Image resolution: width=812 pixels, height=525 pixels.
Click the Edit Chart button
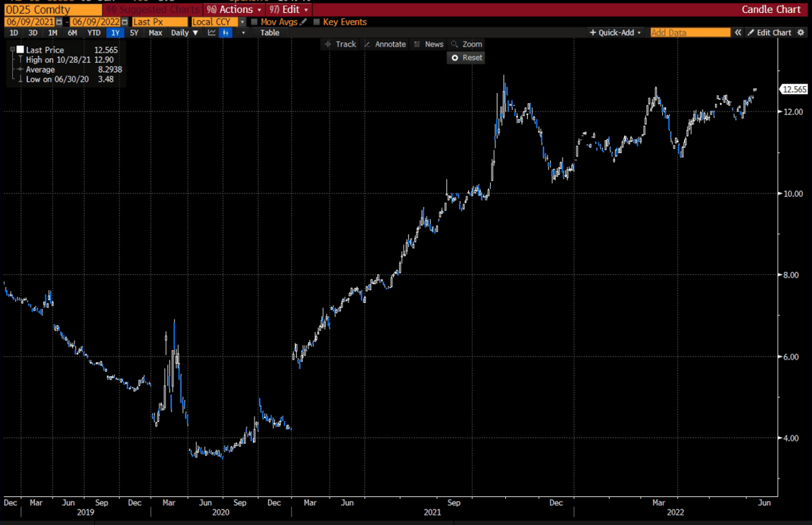click(x=770, y=33)
